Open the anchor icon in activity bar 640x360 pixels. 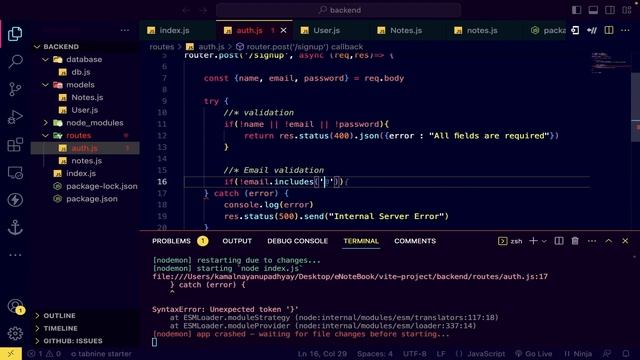pos(15,227)
